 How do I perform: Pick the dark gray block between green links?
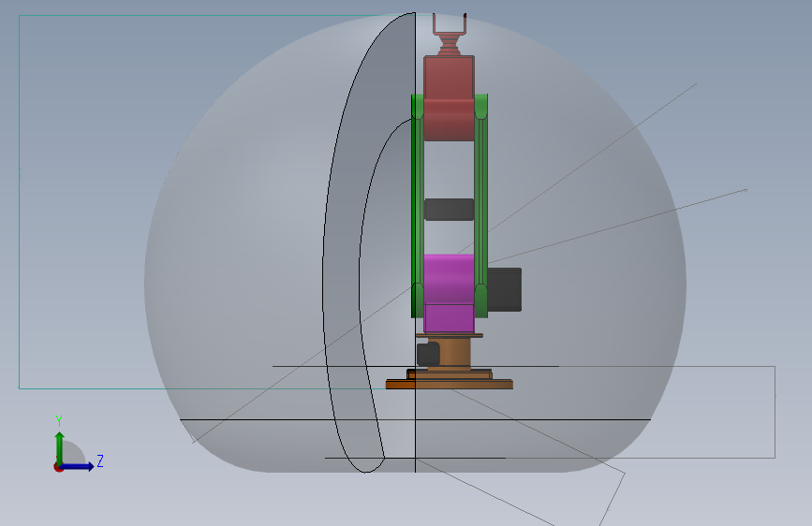point(449,210)
